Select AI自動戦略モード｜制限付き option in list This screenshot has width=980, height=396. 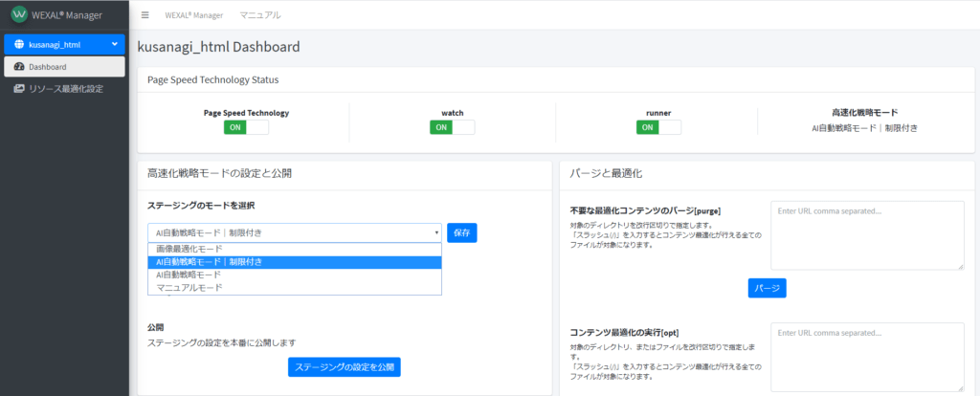click(x=295, y=262)
